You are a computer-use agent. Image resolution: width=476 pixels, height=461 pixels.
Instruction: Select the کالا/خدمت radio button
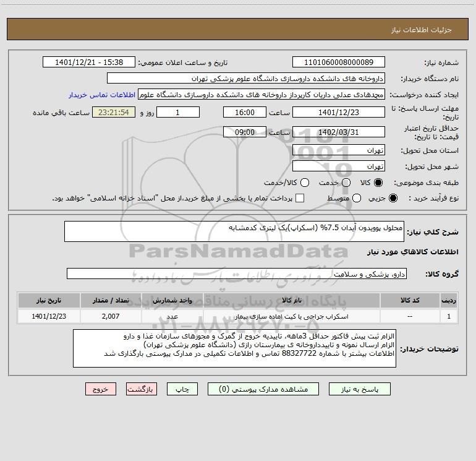pyautogui.click(x=305, y=183)
